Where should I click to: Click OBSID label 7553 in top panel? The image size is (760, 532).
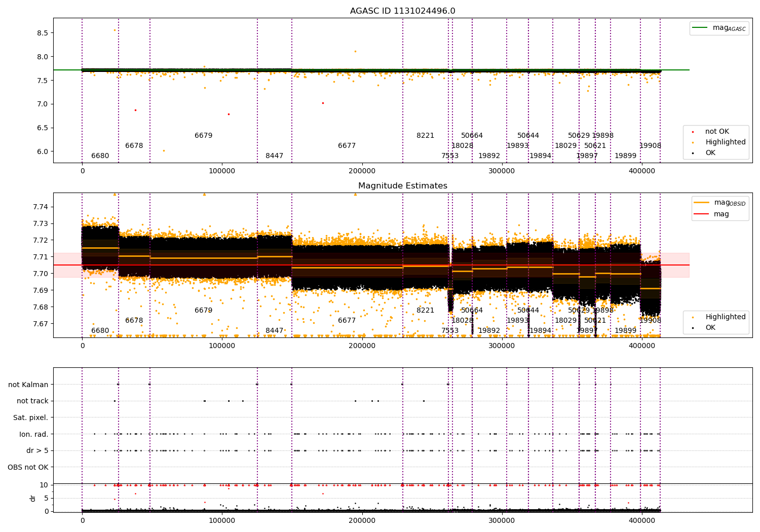point(450,156)
